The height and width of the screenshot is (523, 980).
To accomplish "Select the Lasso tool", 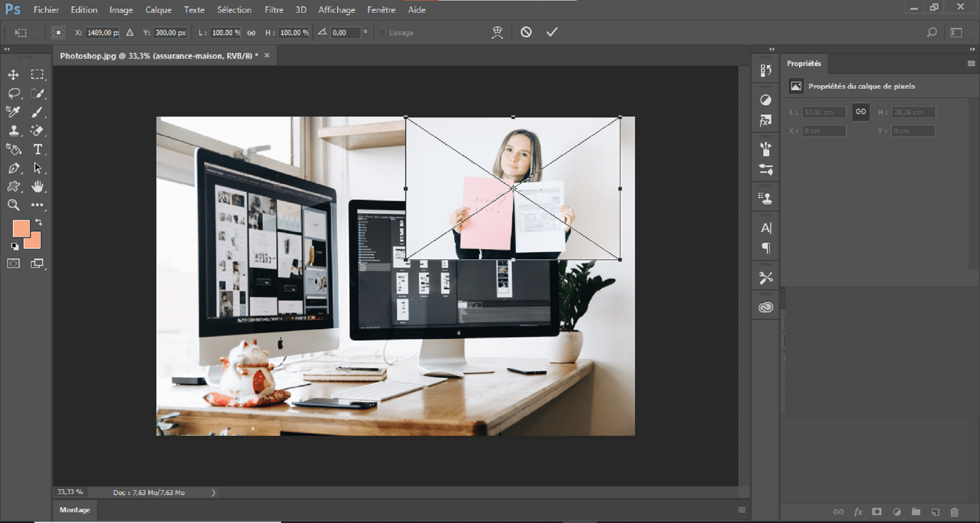I will pyautogui.click(x=14, y=94).
